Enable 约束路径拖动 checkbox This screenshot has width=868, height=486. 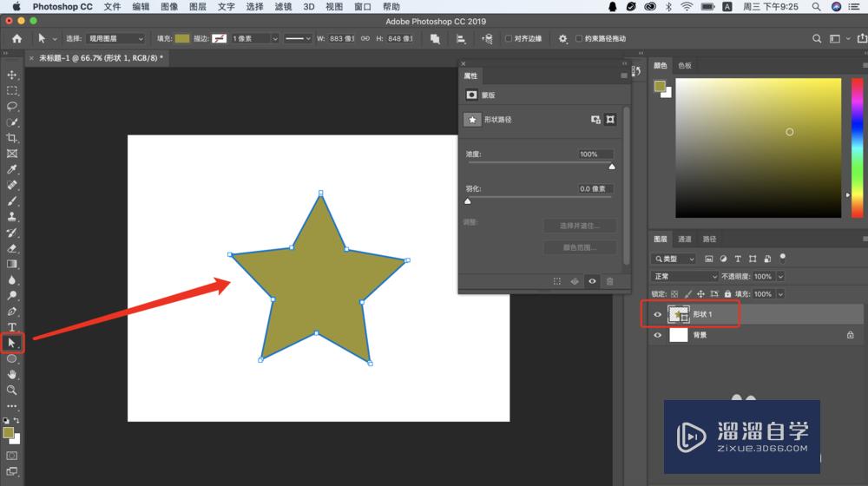pyautogui.click(x=579, y=39)
